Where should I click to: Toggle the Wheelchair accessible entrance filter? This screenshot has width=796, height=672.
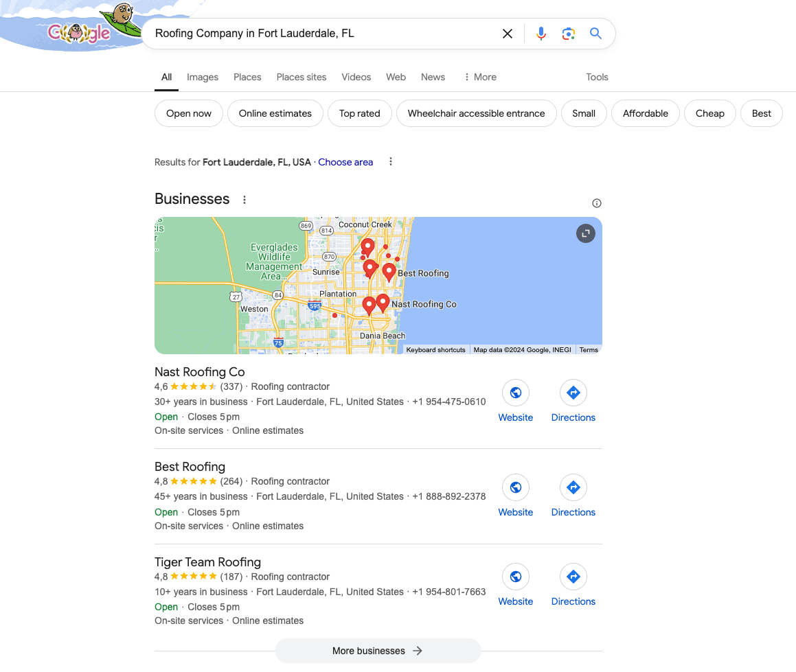476,113
